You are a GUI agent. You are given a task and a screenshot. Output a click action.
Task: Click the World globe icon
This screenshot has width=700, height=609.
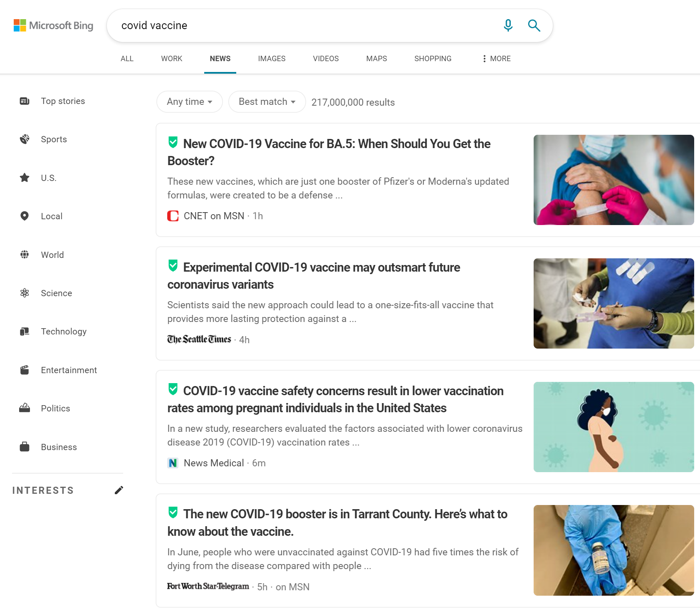[25, 255]
